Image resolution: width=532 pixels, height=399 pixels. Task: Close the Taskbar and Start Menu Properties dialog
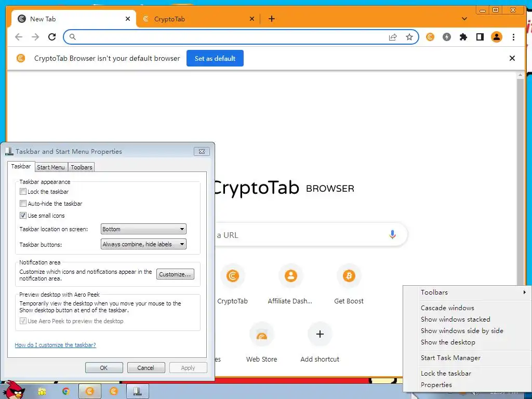pyautogui.click(x=202, y=151)
